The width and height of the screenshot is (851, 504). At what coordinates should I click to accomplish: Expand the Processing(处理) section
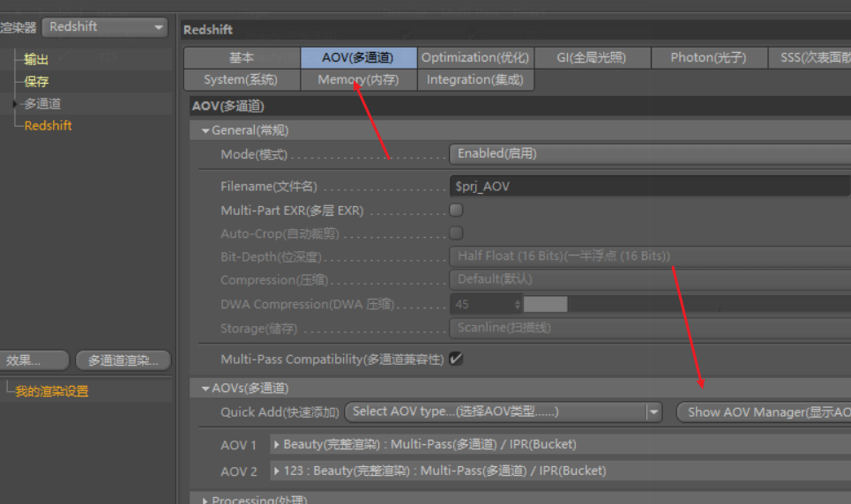tap(205, 500)
